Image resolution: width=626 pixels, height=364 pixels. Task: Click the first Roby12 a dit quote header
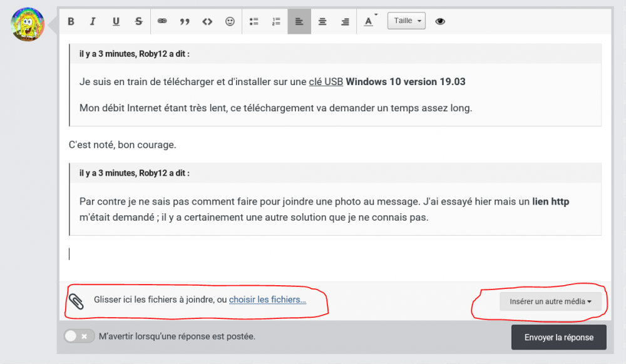click(x=135, y=54)
